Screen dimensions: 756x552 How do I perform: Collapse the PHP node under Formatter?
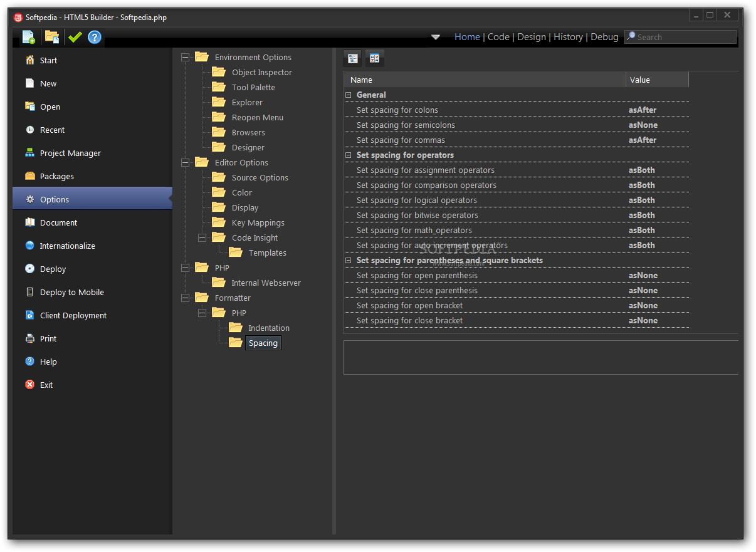click(x=202, y=313)
